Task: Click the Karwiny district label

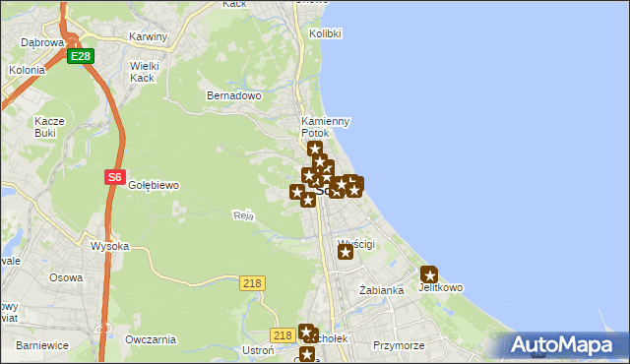Action: pos(149,36)
